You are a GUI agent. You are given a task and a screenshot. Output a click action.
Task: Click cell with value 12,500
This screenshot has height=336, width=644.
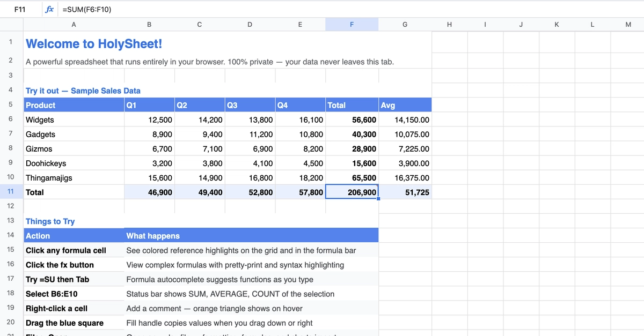pos(149,120)
